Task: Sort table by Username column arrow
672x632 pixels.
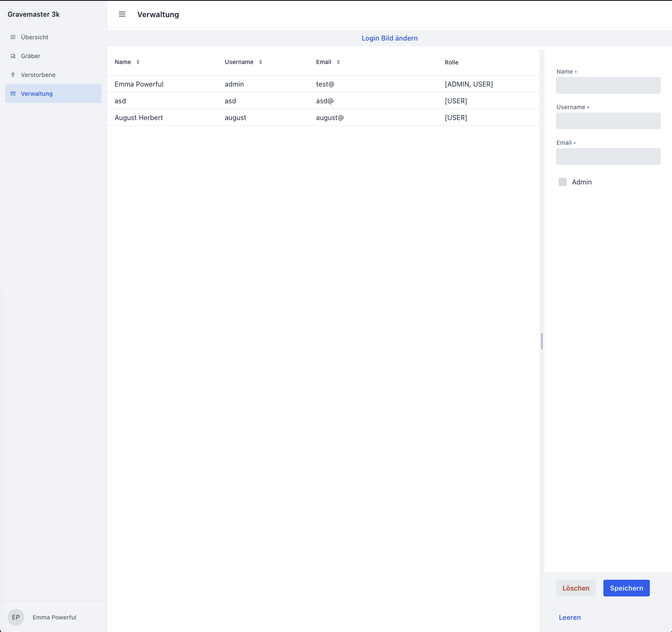Action: pyautogui.click(x=260, y=62)
